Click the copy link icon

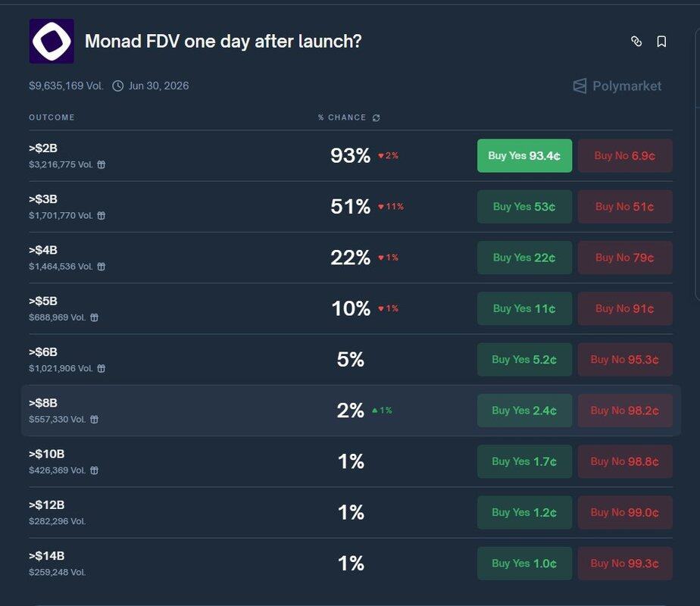coord(636,42)
